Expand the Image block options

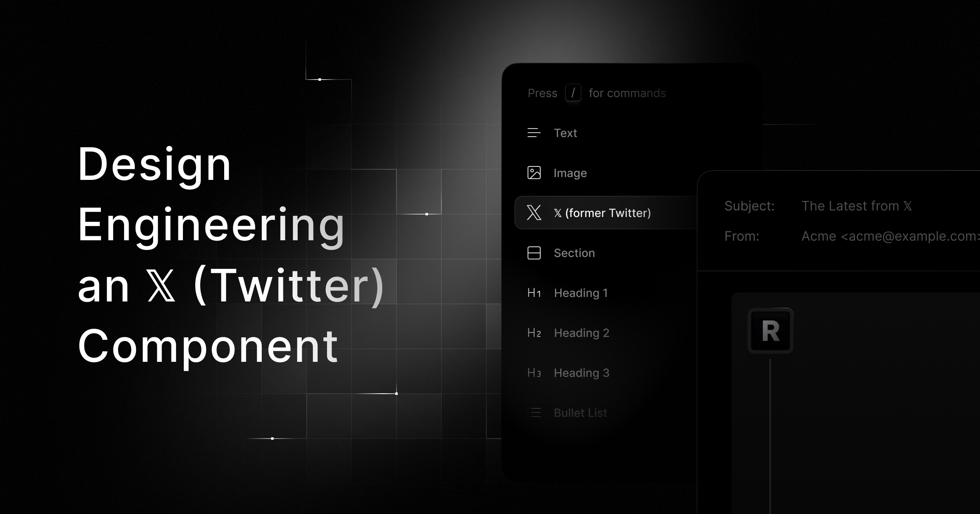570,173
